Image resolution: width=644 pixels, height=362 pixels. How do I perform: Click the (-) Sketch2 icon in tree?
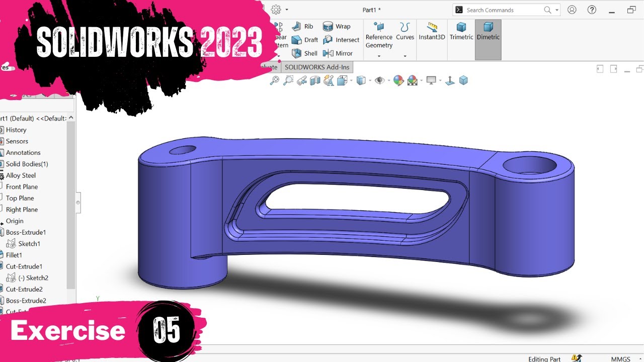(11, 278)
